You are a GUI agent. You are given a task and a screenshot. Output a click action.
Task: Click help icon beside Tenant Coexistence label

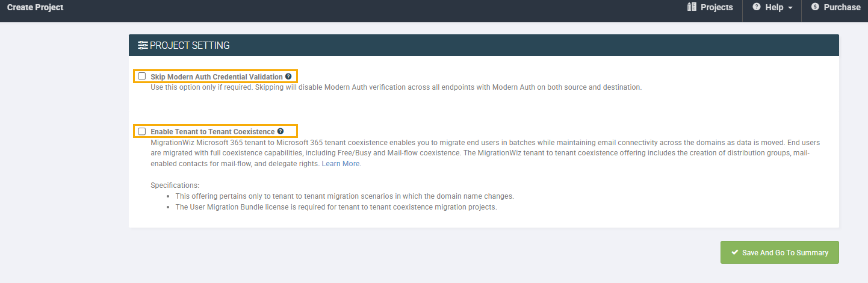click(x=281, y=131)
